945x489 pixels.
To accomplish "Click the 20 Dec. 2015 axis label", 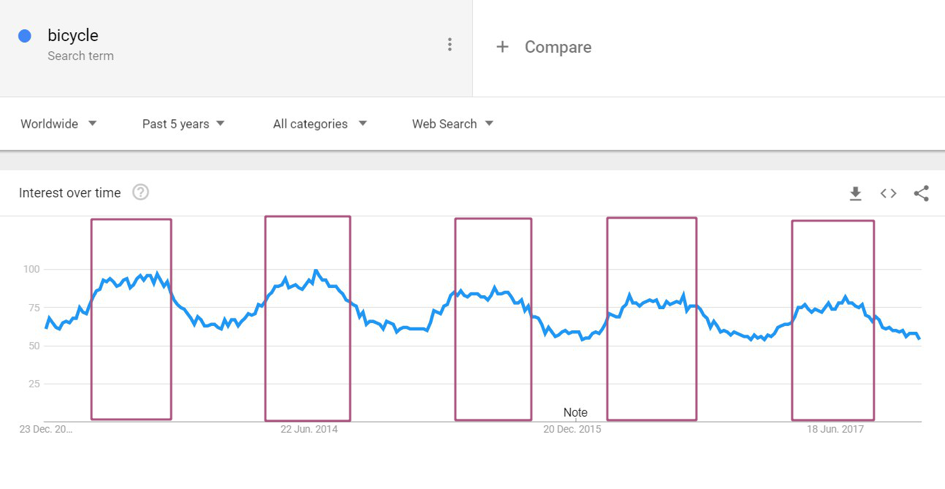I will point(573,429).
